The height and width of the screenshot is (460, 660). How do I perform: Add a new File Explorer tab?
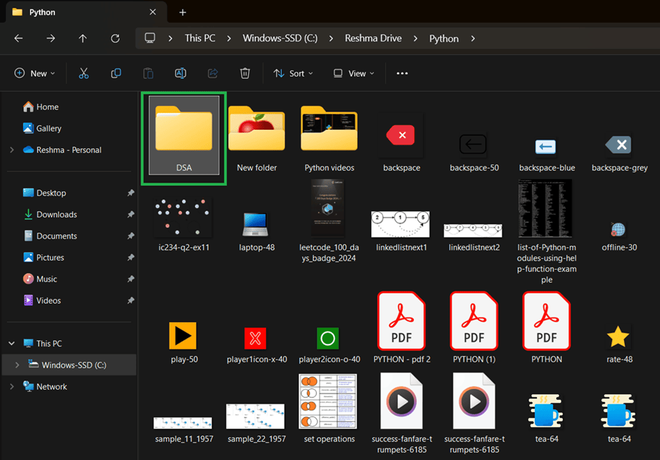coord(182,12)
